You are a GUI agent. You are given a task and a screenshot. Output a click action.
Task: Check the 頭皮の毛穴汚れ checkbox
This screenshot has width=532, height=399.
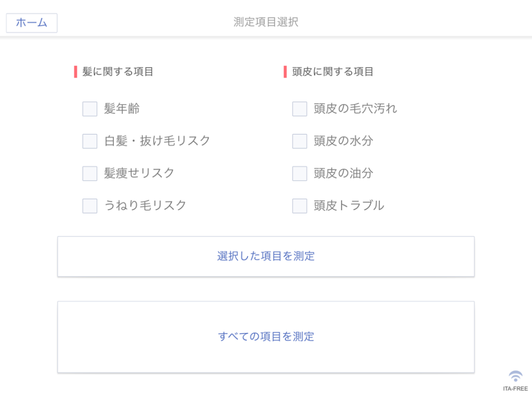click(x=300, y=109)
